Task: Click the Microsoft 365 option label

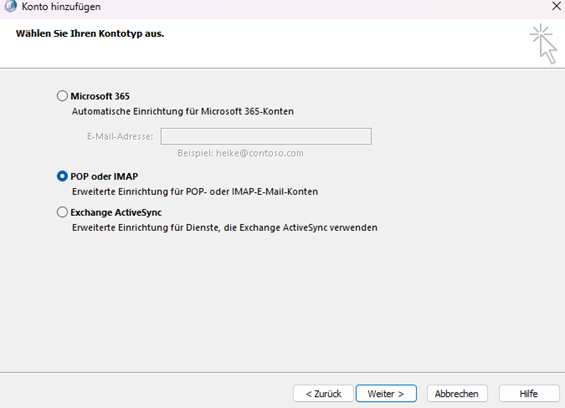Action: pos(100,96)
